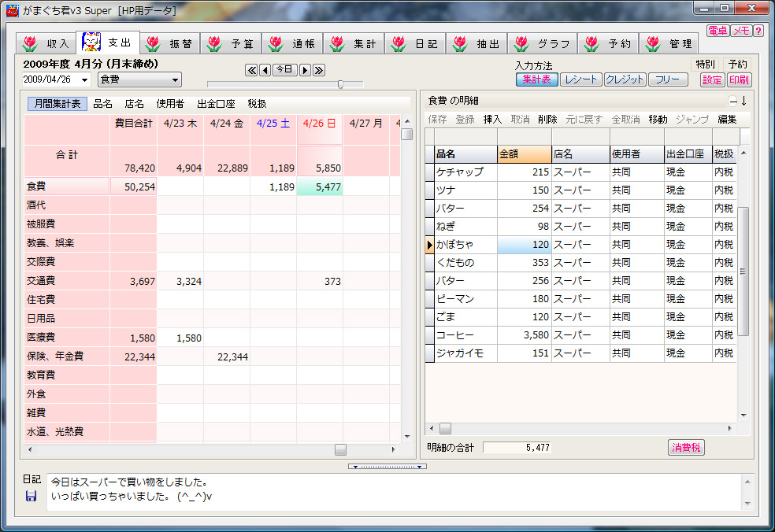Jump to first date with « arrow
Image resolution: width=775 pixels, height=532 pixels.
click(x=251, y=70)
